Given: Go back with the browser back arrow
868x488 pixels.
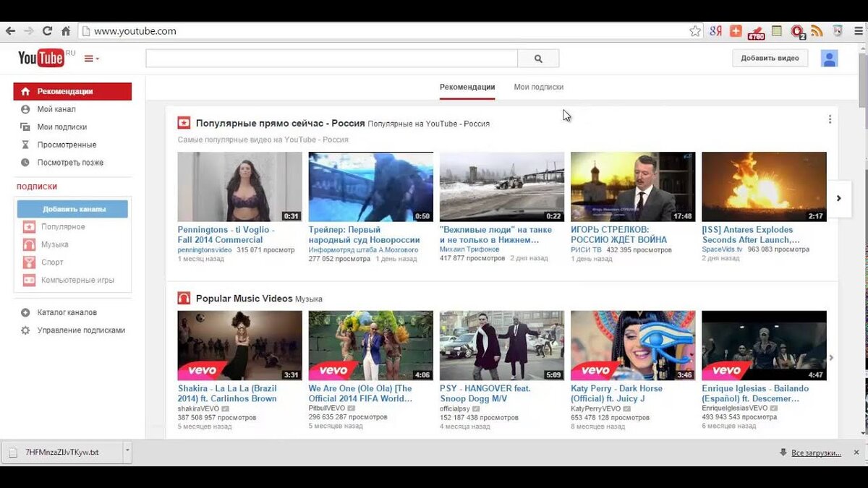Looking at the screenshot, I should (x=10, y=31).
